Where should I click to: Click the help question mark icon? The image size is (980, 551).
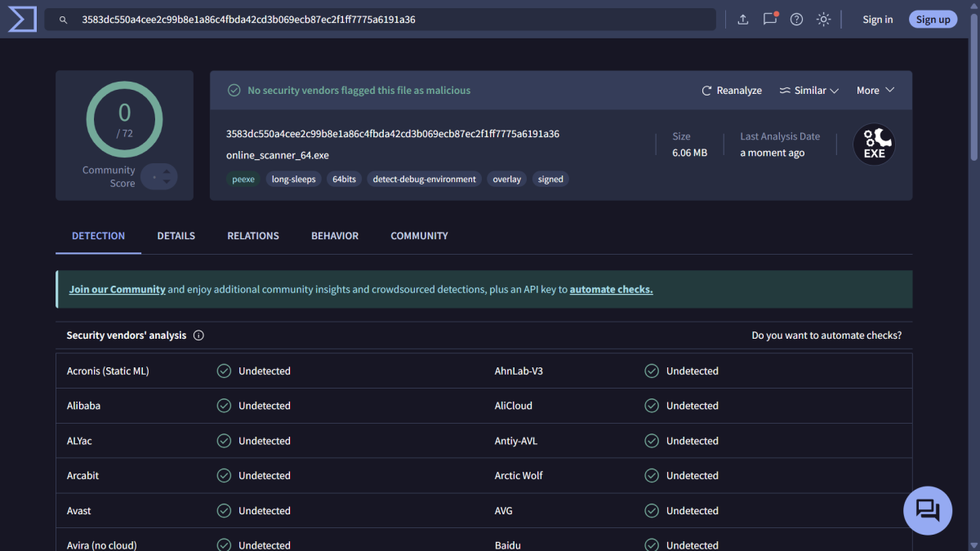[x=796, y=19]
